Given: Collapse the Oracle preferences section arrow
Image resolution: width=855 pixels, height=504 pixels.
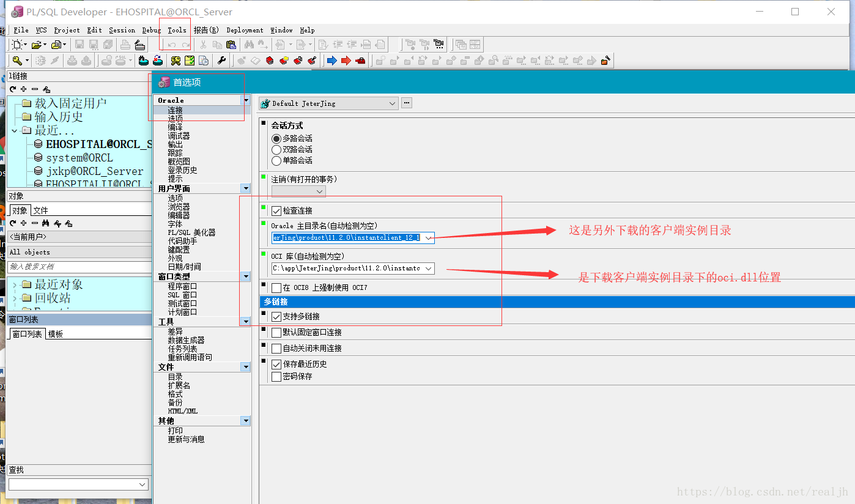Looking at the screenshot, I should point(246,100).
